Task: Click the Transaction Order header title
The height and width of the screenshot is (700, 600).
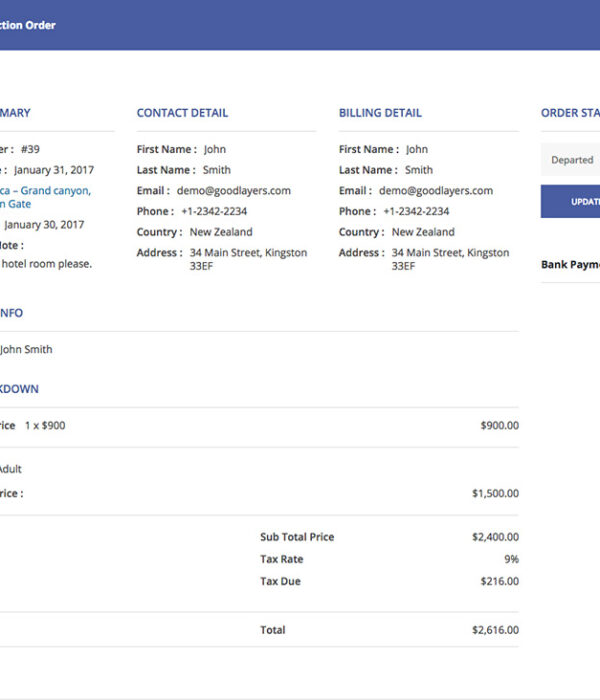Action: coord(28,25)
